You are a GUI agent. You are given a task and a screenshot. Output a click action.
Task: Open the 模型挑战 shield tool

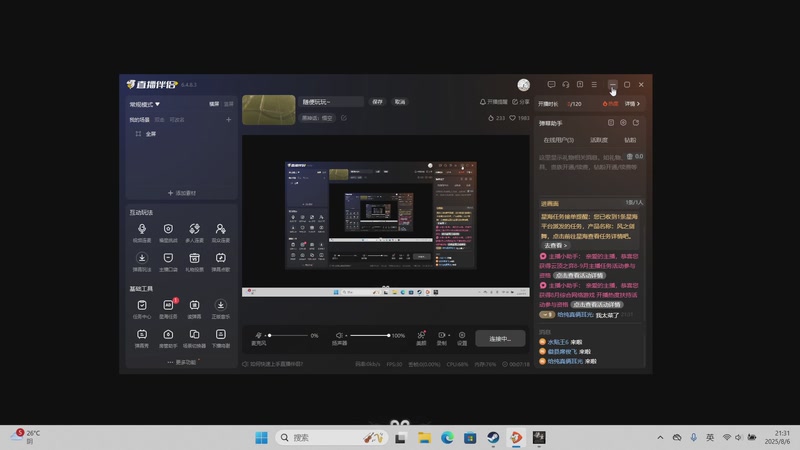point(168,232)
